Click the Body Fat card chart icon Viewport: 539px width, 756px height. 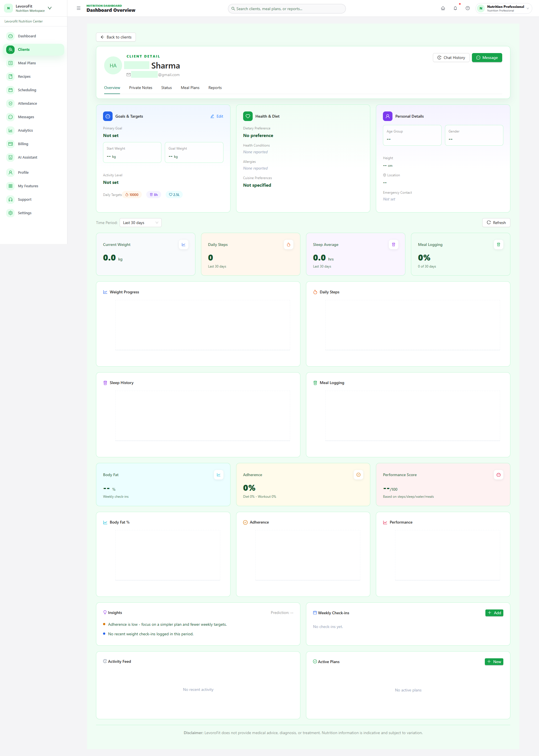pyautogui.click(x=219, y=475)
